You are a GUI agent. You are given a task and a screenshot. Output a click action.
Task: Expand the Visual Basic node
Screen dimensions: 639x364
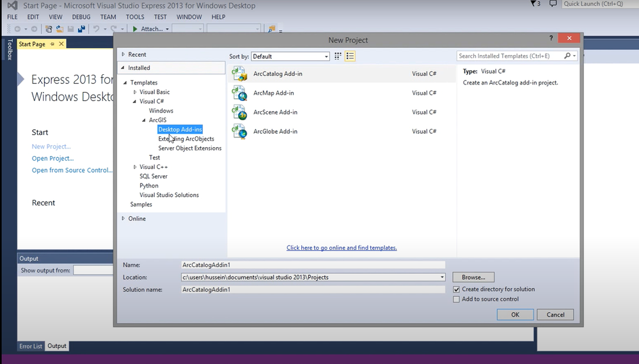[135, 92]
